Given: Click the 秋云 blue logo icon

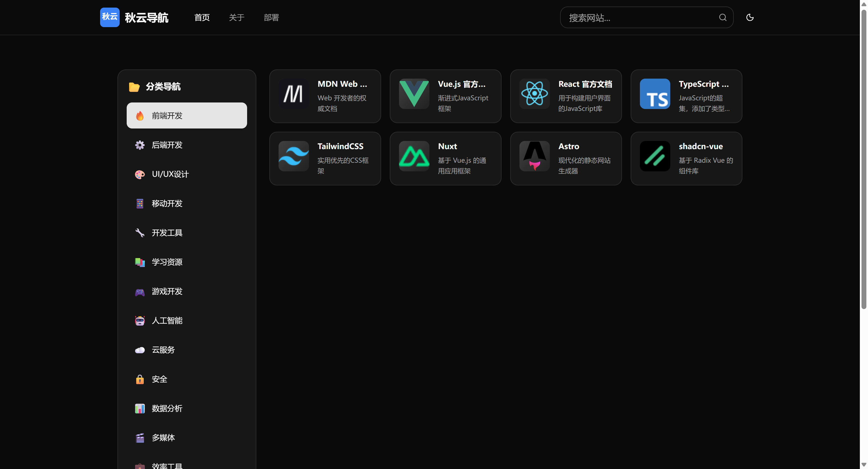Looking at the screenshot, I should click(x=110, y=17).
